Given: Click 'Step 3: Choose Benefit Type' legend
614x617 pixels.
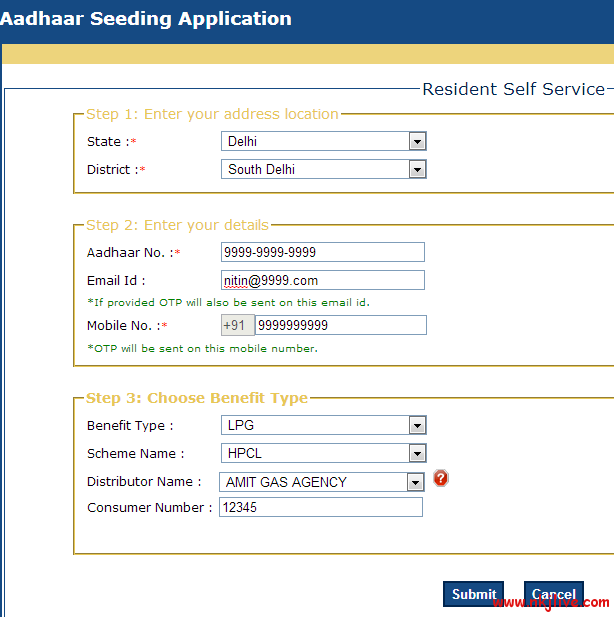Looking at the screenshot, I should pos(197,398).
